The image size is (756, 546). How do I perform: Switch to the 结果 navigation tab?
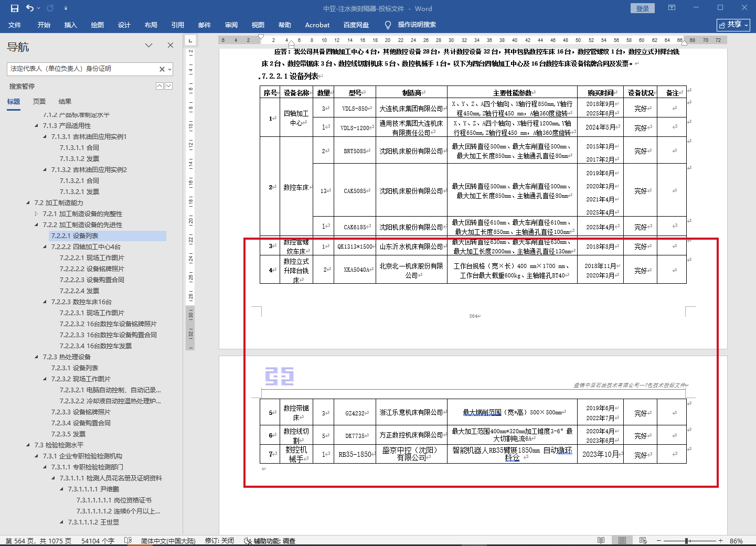point(65,102)
